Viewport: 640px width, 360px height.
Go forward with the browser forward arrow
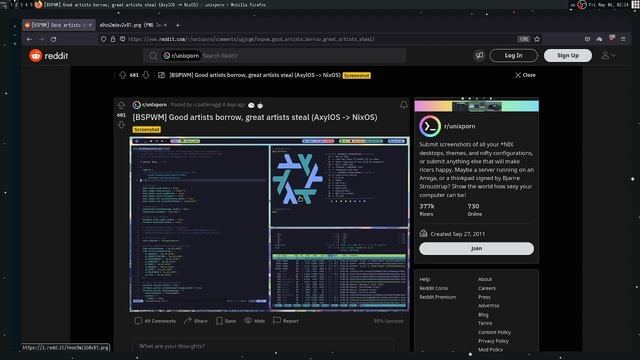pyautogui.click(x=41, y=39)
